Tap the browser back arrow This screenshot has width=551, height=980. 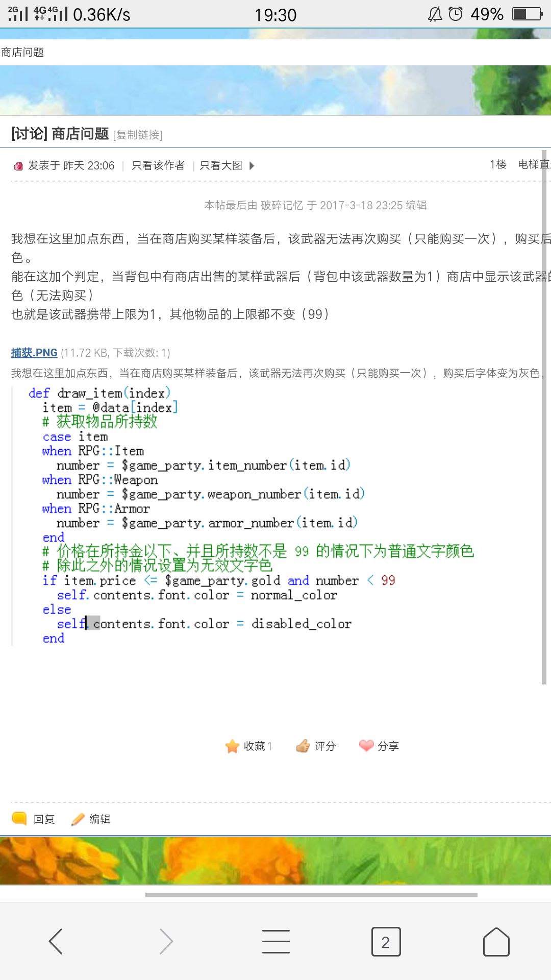[x=56, y=941]
